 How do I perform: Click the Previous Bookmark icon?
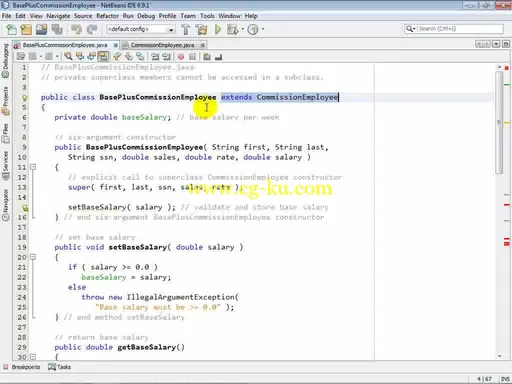pyautogui.click(x=117, y=57)
